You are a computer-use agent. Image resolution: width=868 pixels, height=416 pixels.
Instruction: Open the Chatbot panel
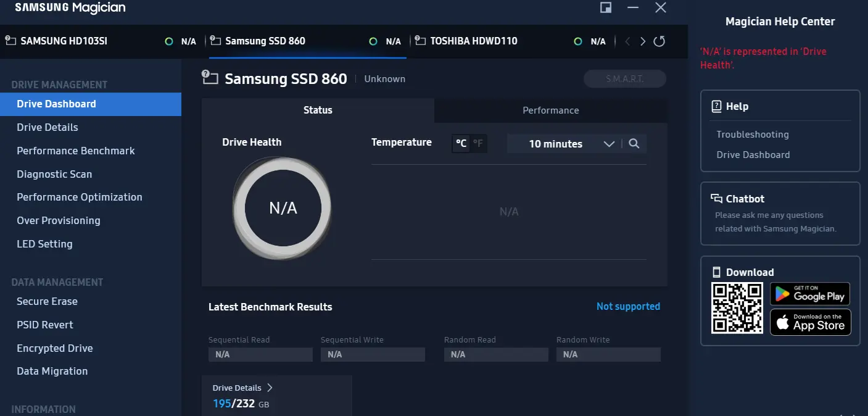coord(780,214)
